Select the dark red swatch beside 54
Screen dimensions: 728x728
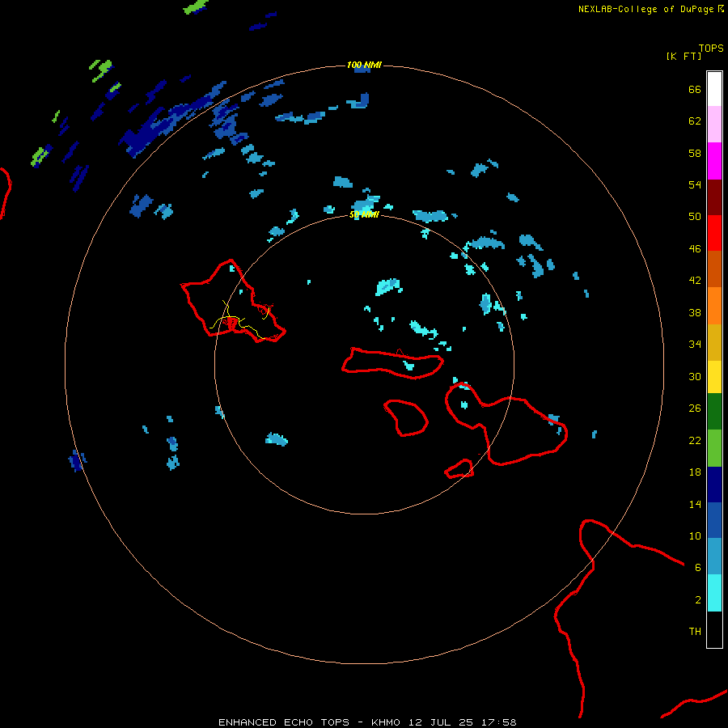click(714, 197)
